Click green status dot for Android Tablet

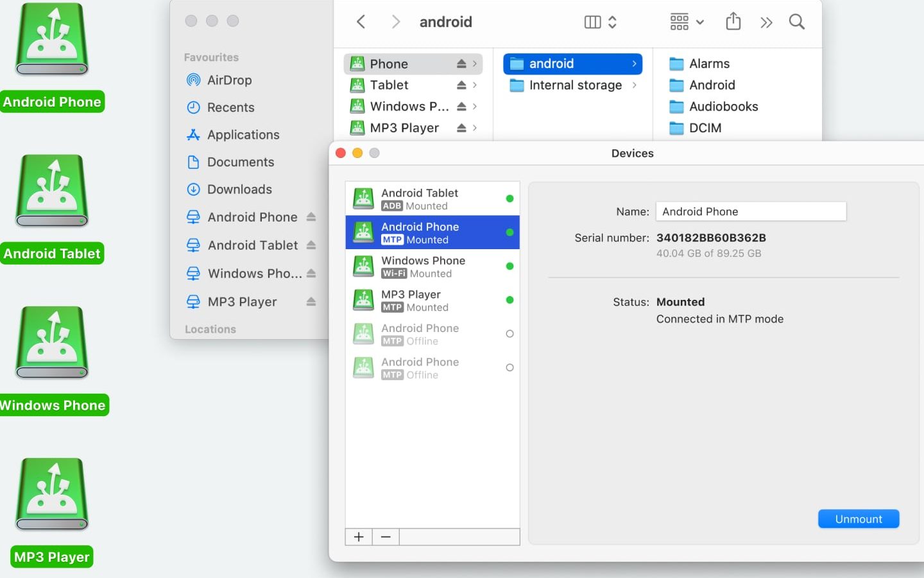tap(509, 198)
